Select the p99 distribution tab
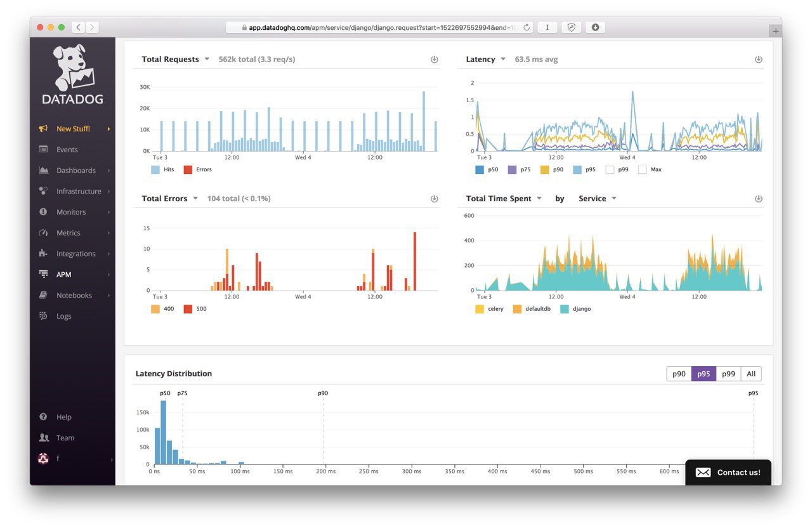The width and height of the screenshot is (812, 528). 728,374
